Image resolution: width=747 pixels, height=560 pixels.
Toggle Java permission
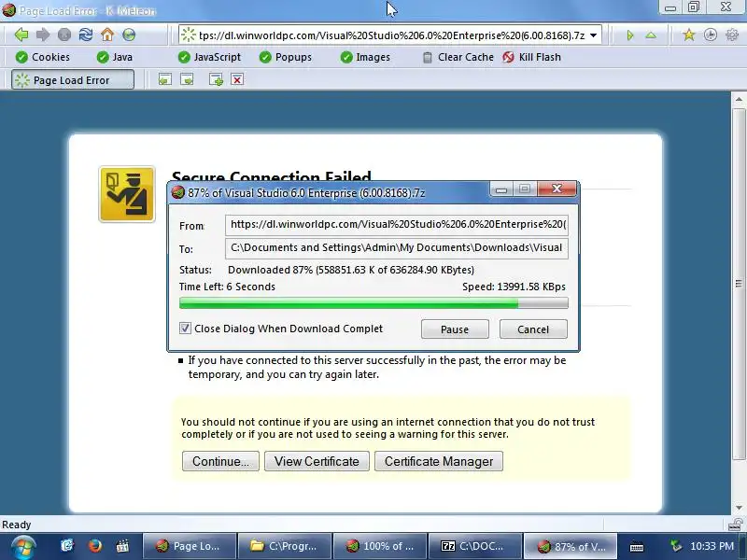(x=114, y=57)
